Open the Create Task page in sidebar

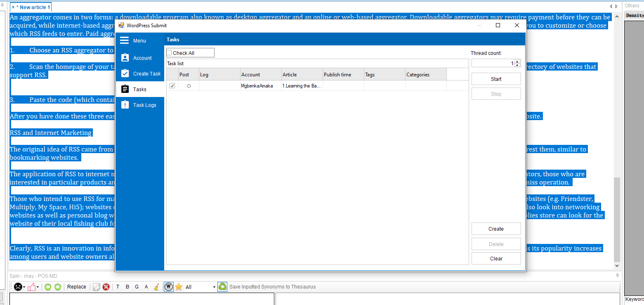point(140,74)
